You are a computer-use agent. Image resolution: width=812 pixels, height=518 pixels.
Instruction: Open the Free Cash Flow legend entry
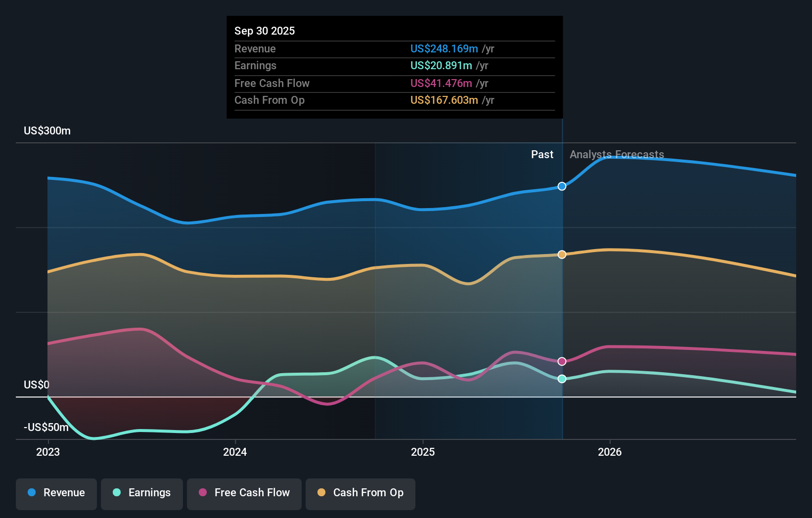point(244,493)
